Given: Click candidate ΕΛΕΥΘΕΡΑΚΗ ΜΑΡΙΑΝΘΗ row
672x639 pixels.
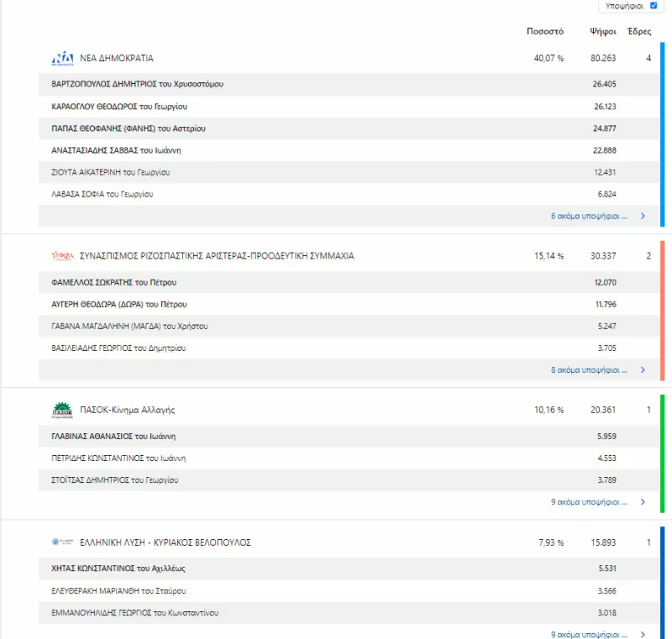Looking at the screenshot, I should pyautogui.click(x=349, y=590).
